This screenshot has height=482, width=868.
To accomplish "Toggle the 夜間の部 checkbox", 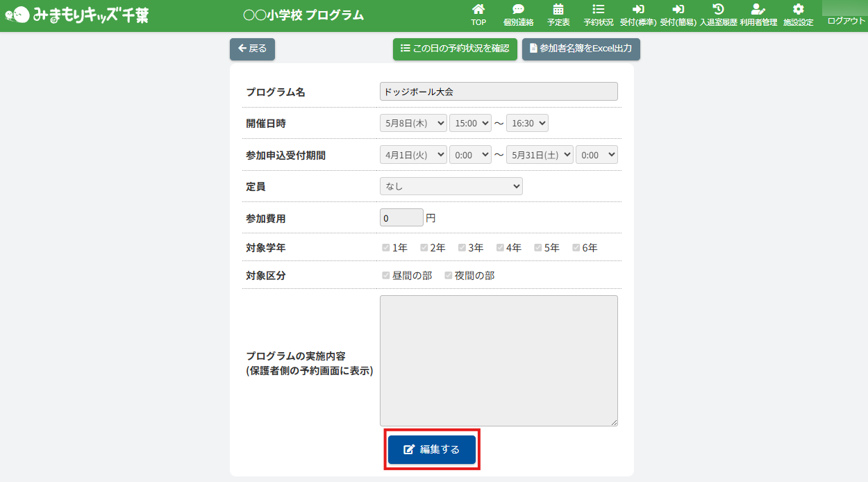I will [x=449, y=276].
